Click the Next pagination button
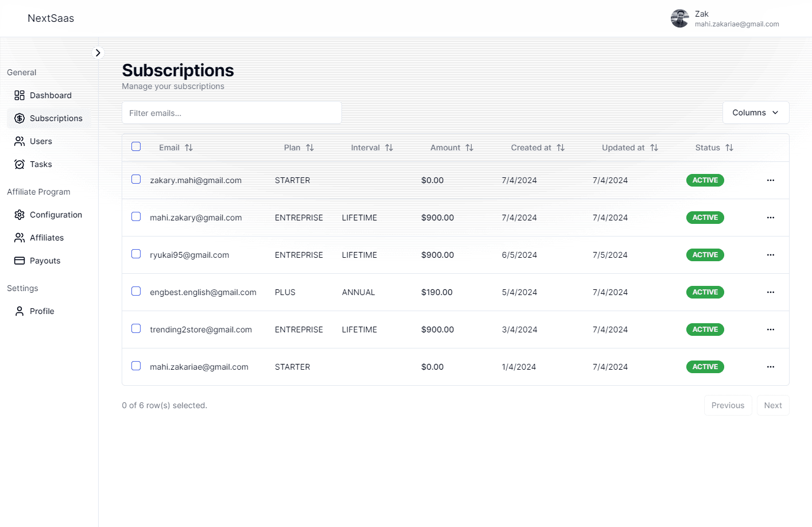812x527 pixels. point(772,405)
